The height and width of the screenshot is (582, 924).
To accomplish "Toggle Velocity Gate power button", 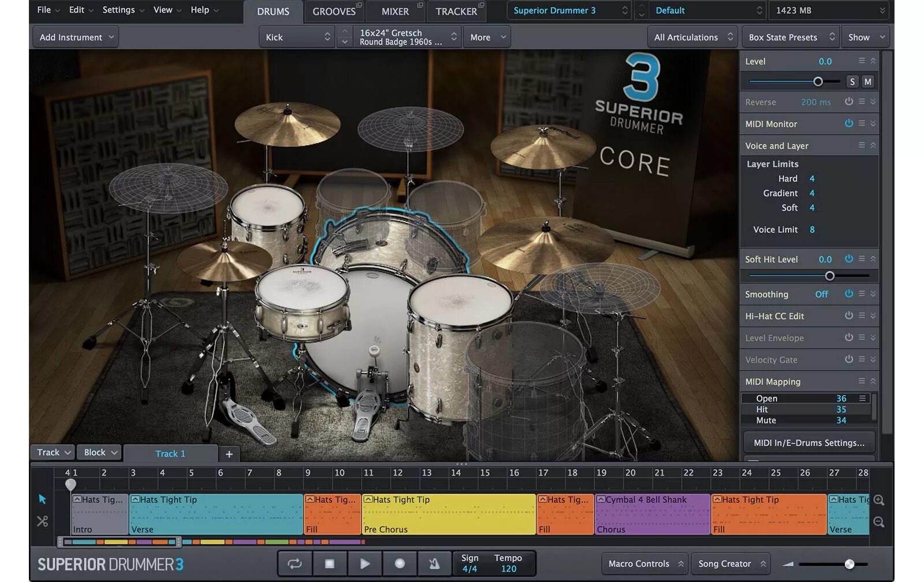I will pos(849,359).
